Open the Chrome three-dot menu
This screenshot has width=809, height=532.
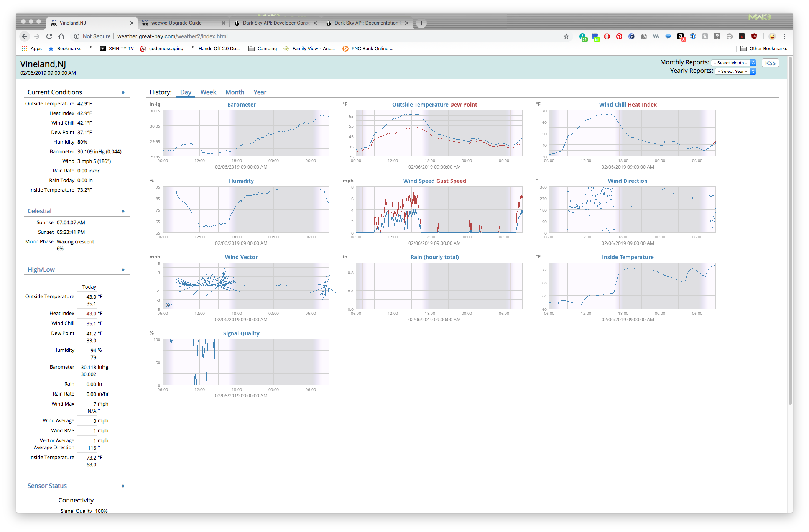pos(784,36)
